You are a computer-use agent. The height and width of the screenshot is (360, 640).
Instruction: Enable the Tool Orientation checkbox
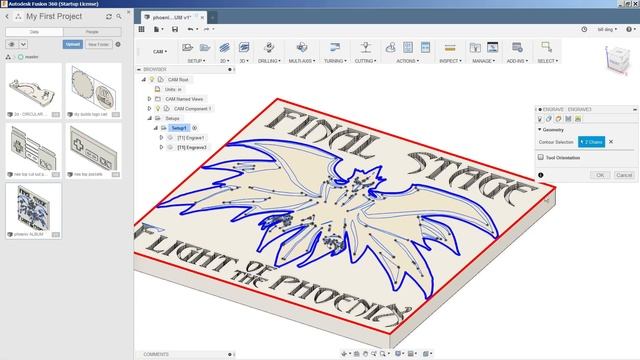pos(540,157)
